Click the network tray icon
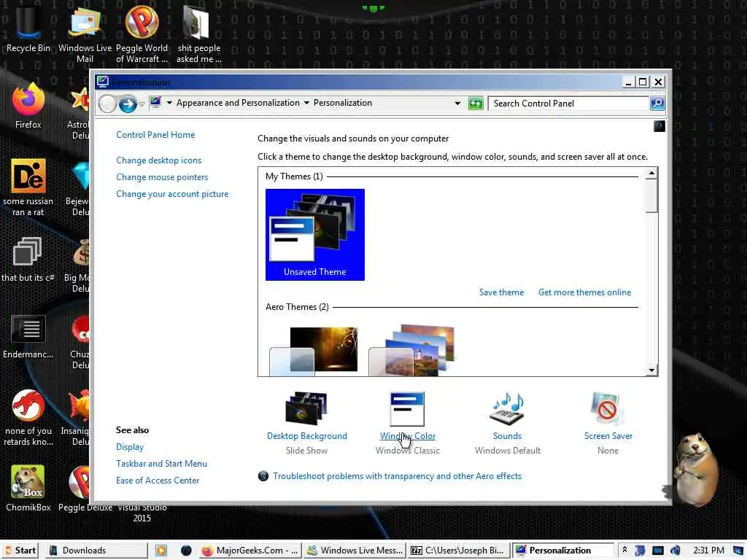The width and height of the screenshot is (747, 560). point(657,551)
